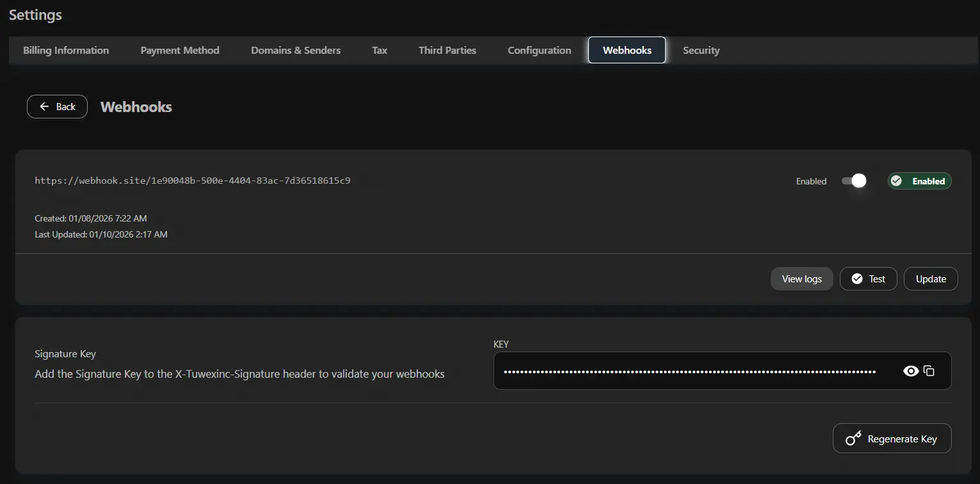Click the View logs button
Viewport: 980px width, 484px height.
(801, 278)
